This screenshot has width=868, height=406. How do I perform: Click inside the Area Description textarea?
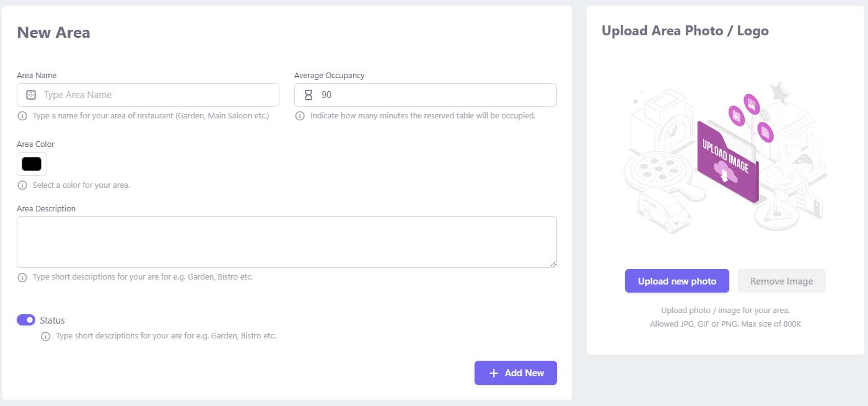coord(287,242)
